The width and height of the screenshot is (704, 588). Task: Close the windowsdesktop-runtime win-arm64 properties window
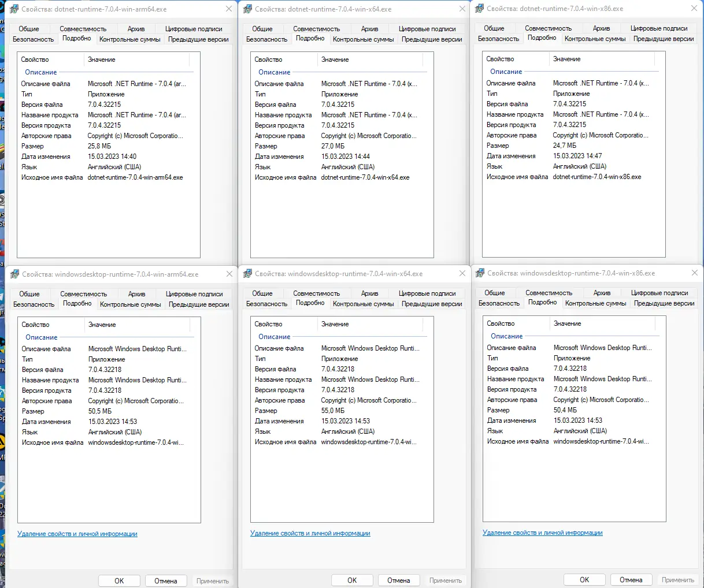point(229,274)
